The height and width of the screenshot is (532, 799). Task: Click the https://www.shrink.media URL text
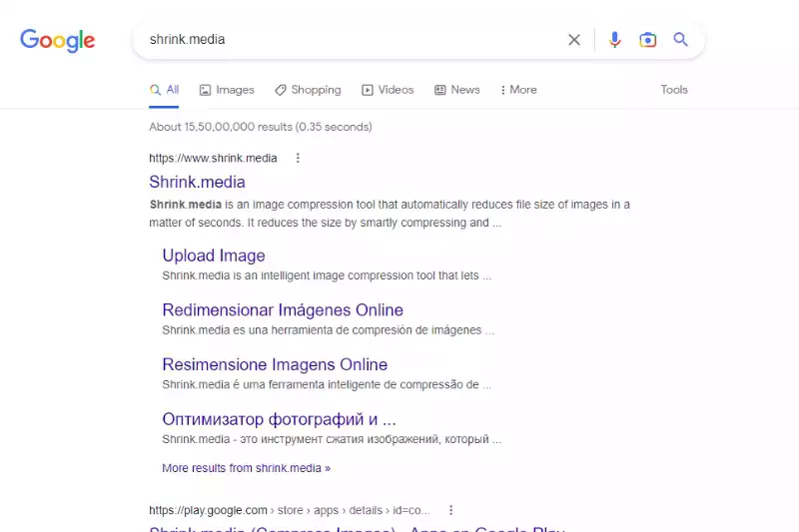[213, 159]
